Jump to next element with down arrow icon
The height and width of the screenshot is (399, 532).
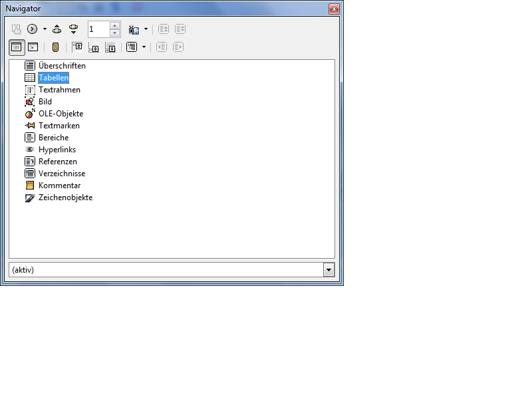click(x=73, y=29)
